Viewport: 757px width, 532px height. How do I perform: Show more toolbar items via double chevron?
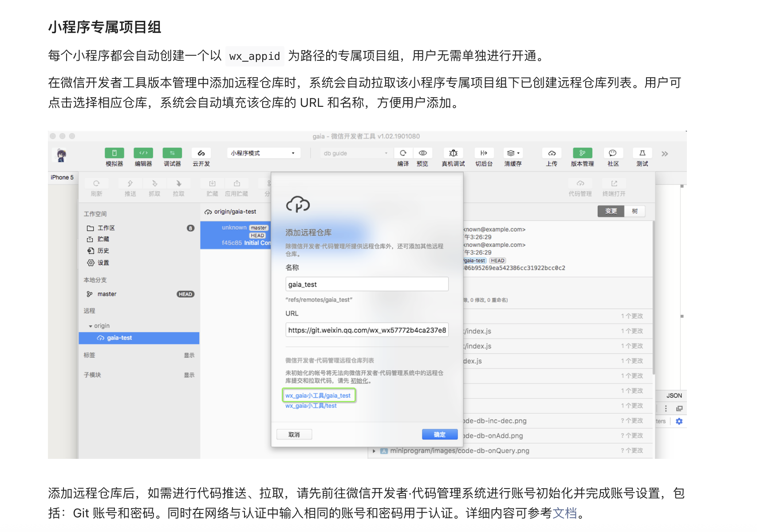[665, 154]
